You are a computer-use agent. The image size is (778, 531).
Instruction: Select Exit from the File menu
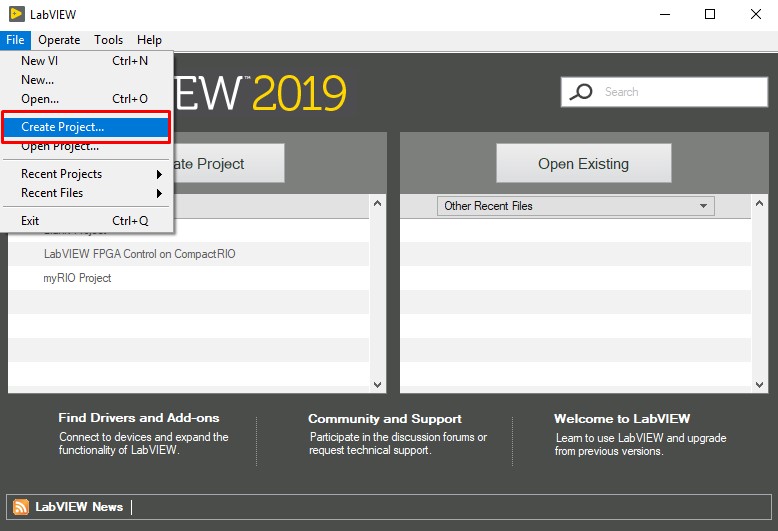click(30, 221)
